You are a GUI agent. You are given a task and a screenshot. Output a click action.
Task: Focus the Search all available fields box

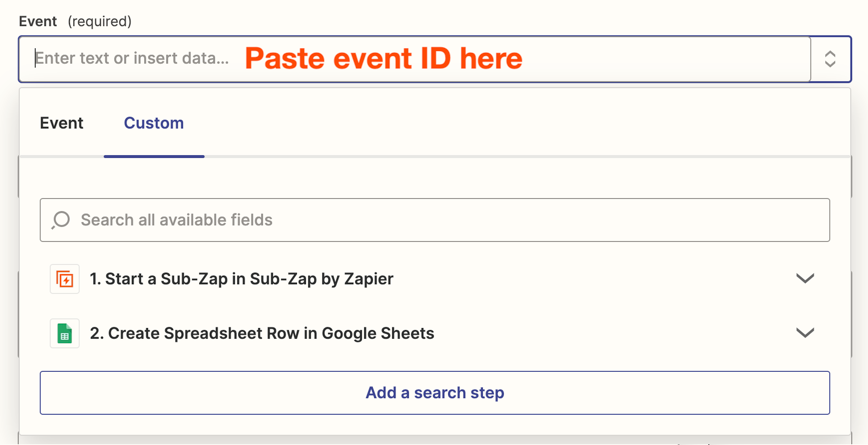[435, 220]
